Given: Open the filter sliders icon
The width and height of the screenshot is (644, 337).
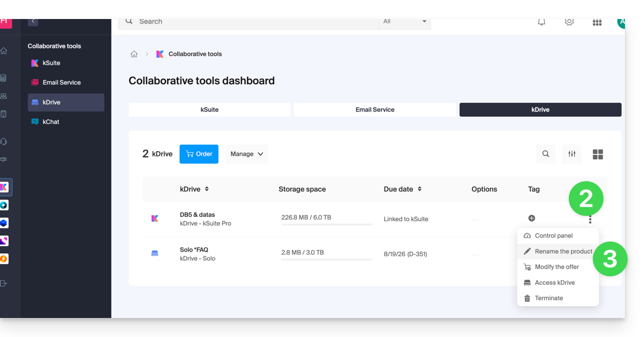Looking at the screenshot, I should pyautogui.click(x=572, y=154).
